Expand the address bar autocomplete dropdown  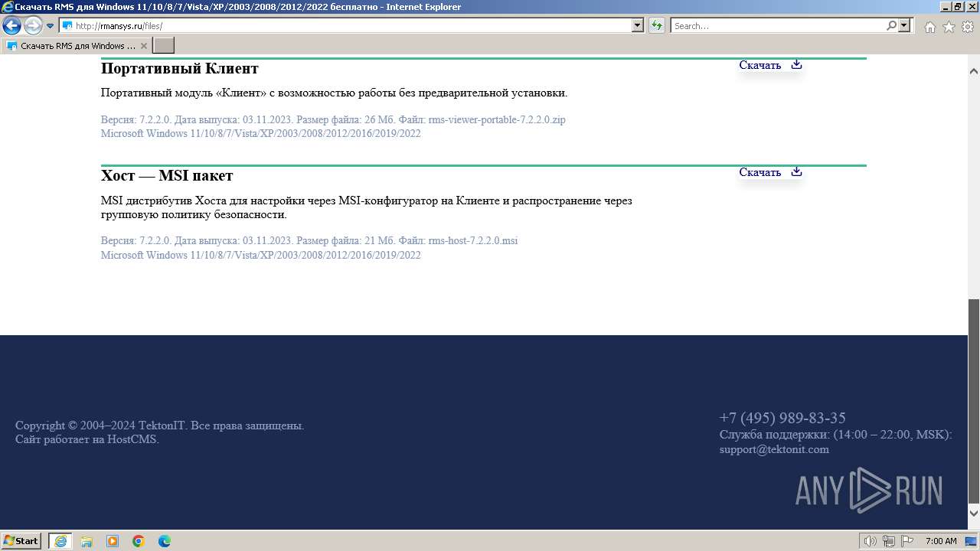point(638,26)
